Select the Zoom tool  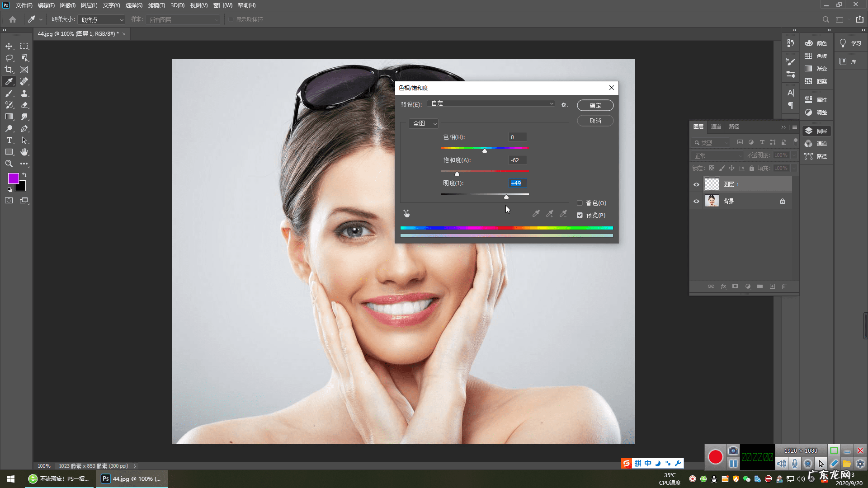pos(9,164)
